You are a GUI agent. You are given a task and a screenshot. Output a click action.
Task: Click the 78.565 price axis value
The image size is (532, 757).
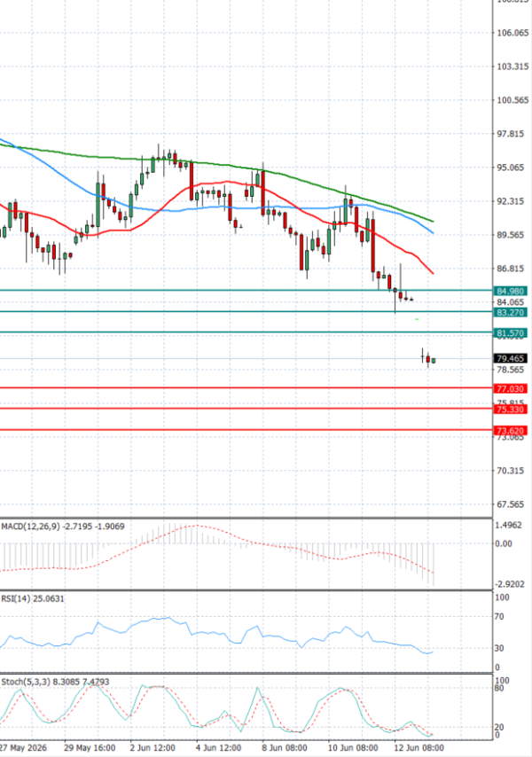point(510,370)
